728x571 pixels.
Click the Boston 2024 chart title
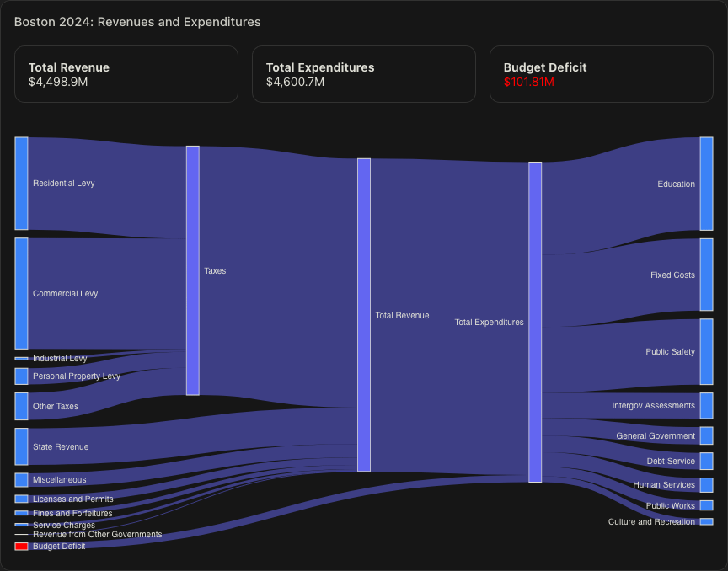pyautogui.click(x=137, y=22)
